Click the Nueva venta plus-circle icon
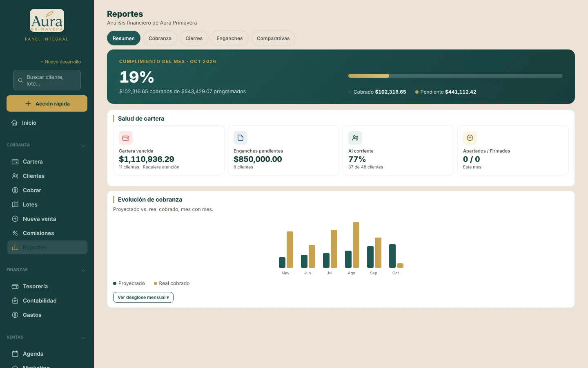Image resolution: width=588 pixels, height=368 pixels. pos(15,219)
